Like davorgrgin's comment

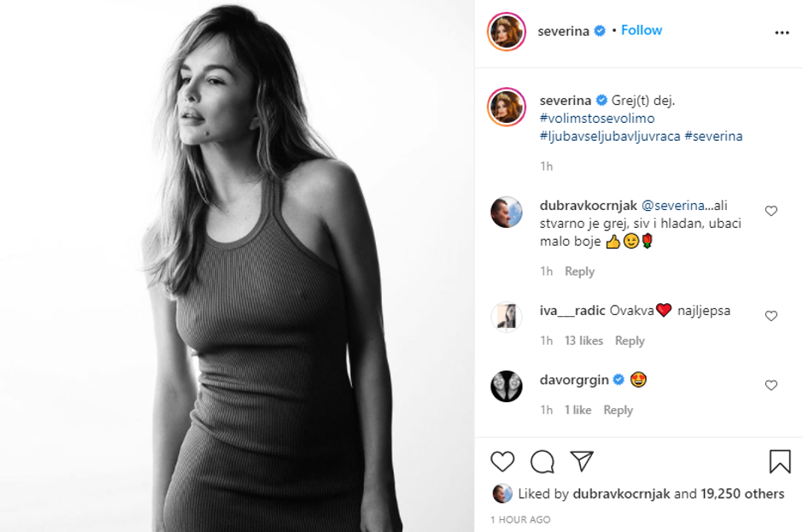coord(771,385)
